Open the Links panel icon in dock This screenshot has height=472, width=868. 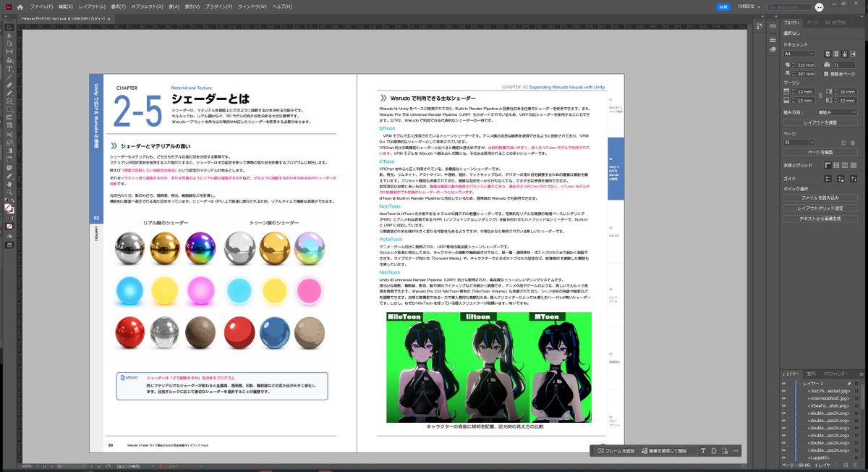[x=773, y=26]
